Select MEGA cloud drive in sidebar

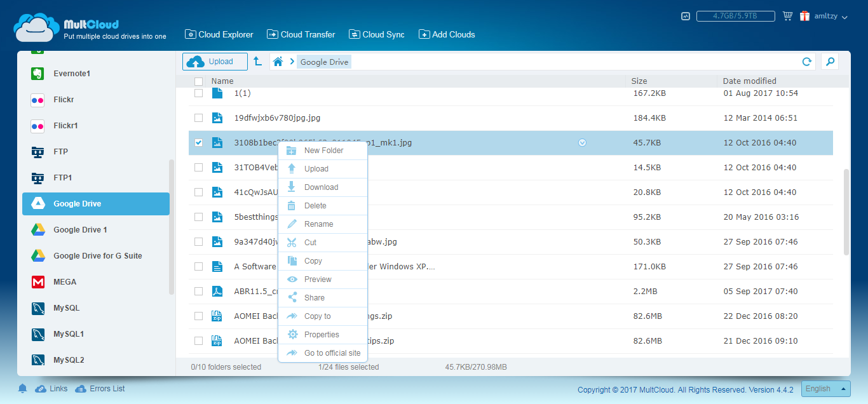65,282
